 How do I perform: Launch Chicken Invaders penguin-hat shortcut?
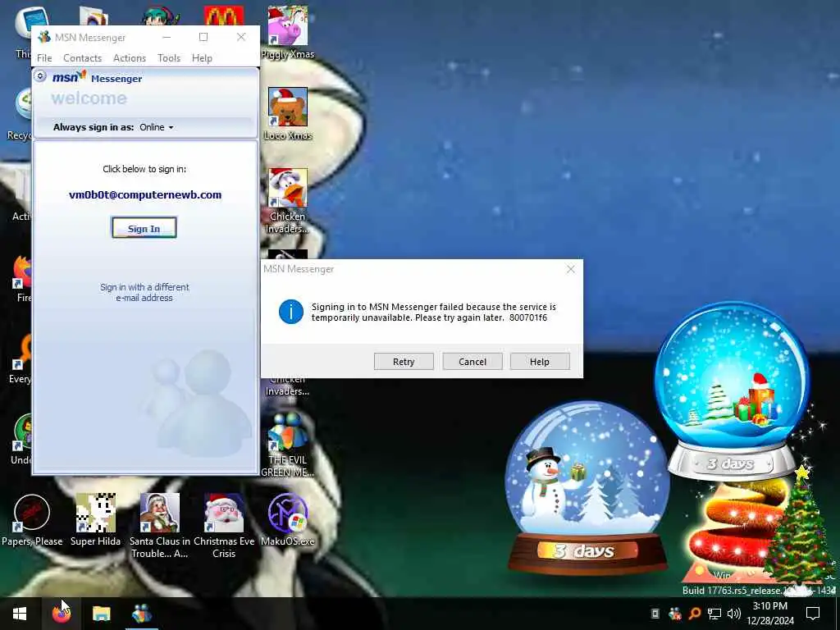tap(288, 201)
